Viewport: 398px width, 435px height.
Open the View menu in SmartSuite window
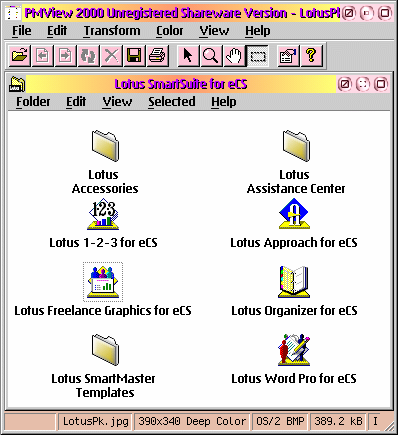[117, 102]
